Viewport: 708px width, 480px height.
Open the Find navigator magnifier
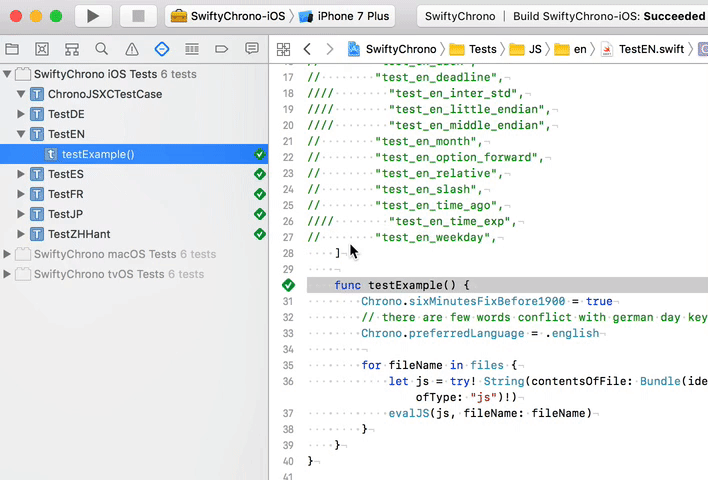pyautogui.click(x=102, y=49)
